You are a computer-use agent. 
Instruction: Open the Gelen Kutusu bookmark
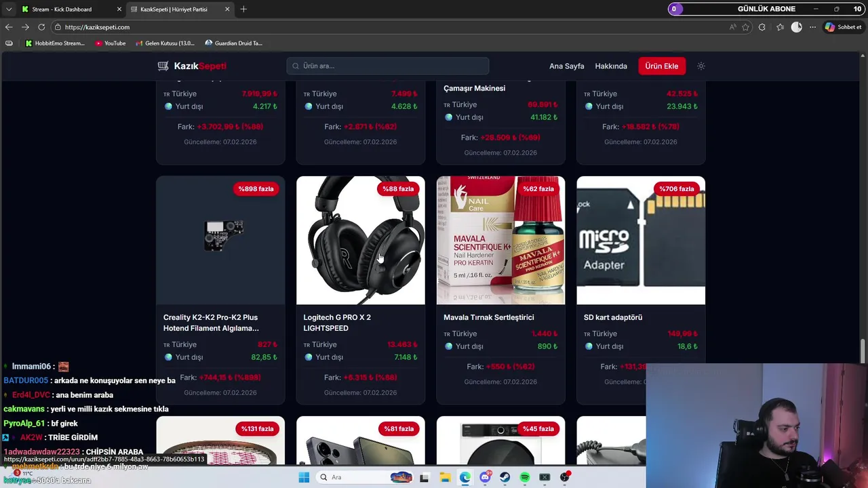click(x=165, y=43)
